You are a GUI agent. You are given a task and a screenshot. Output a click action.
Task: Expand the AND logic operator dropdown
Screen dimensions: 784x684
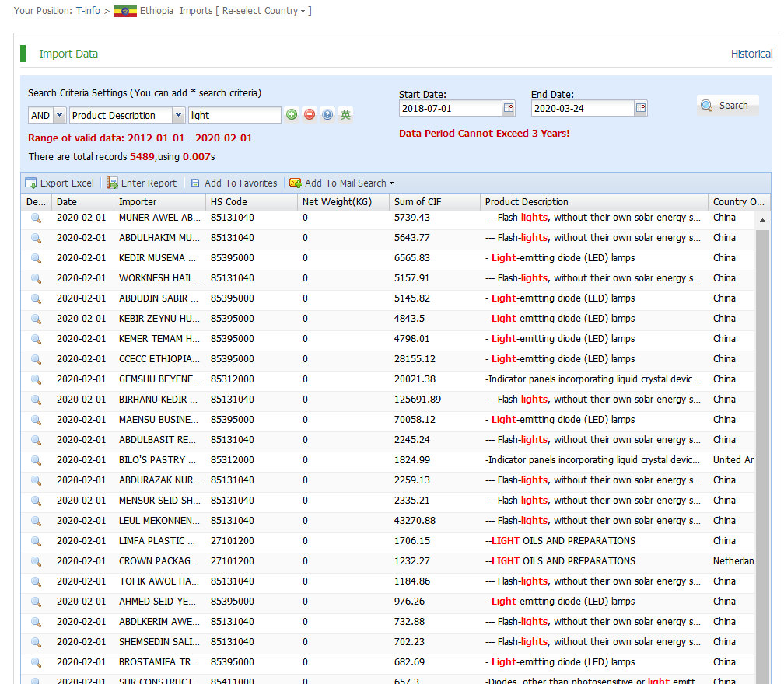click(59, 115)
